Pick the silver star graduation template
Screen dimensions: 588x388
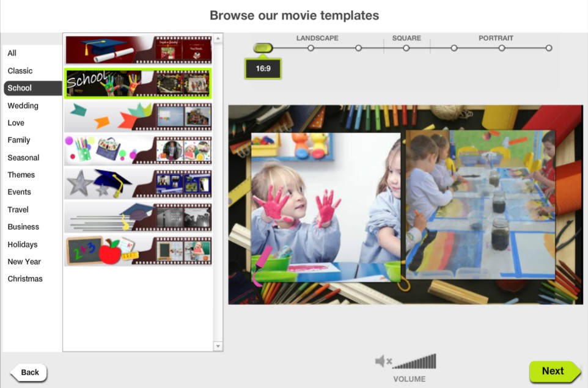pyautogui.click(x=138, y=183)
